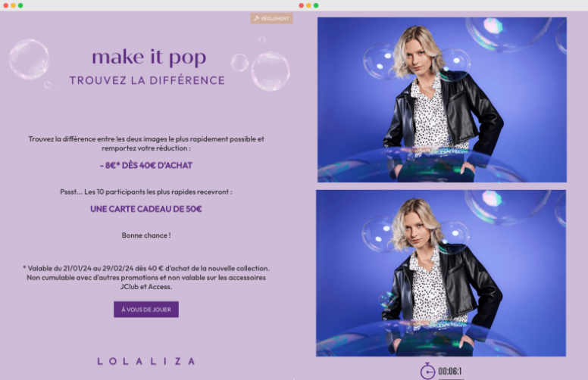Select the 00:06:1 timer readout
The image size is (588, 380).
point(450,372)
